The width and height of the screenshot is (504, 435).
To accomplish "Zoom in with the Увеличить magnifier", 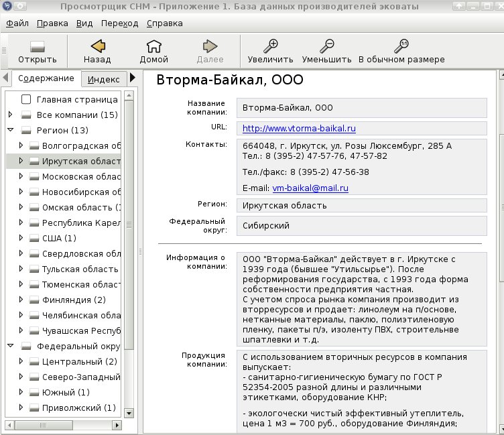I will pyautogui.click(x=271, y=46).
